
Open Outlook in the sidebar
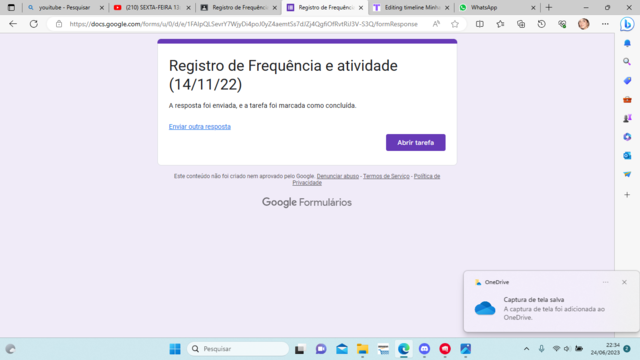tap(627, 156)
